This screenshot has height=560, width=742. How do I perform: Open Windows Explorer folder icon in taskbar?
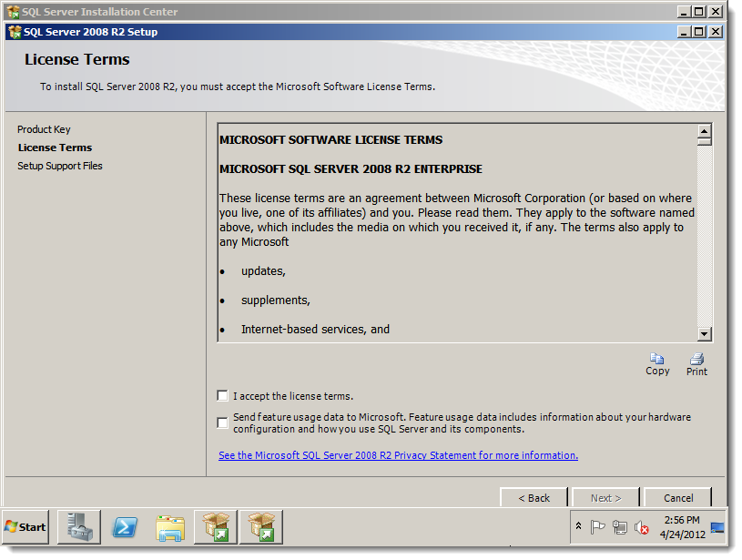170,527
